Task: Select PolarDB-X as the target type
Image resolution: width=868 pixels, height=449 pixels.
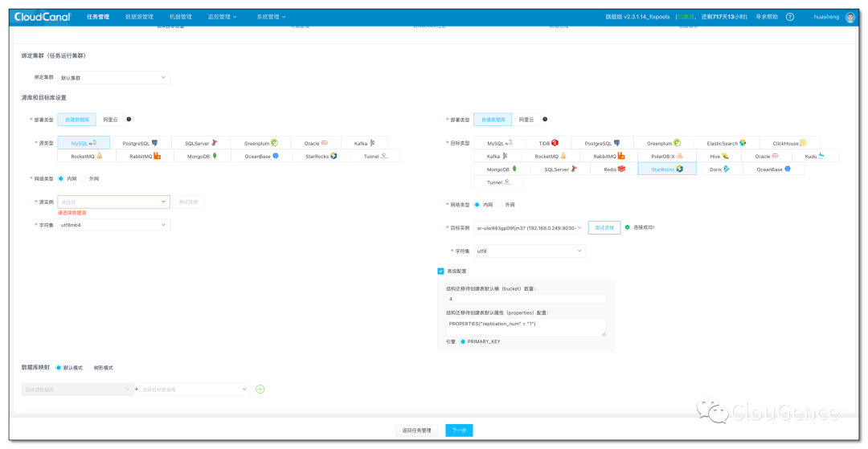Action: [x=666, y=156]
